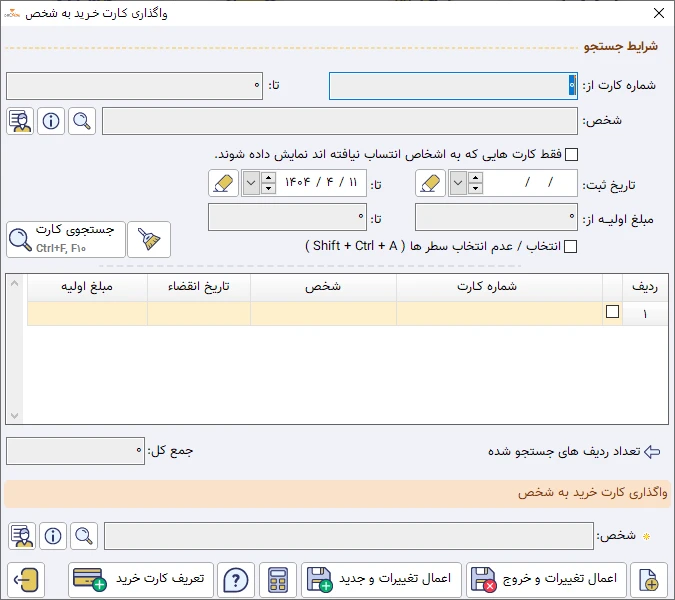This screenshot has height=600, width=675.
Task: Click the تاریخ انقضاء column header
Action: (x=199, y=287)
